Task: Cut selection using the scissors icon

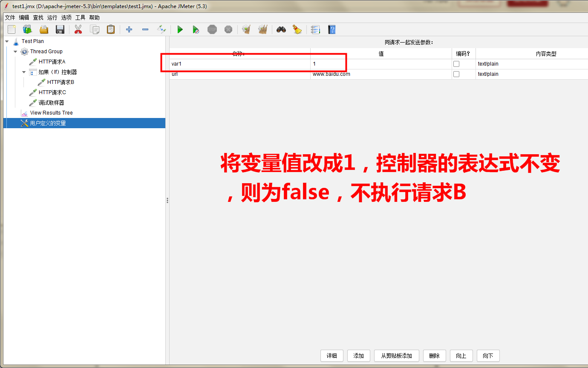Action: 78,29
